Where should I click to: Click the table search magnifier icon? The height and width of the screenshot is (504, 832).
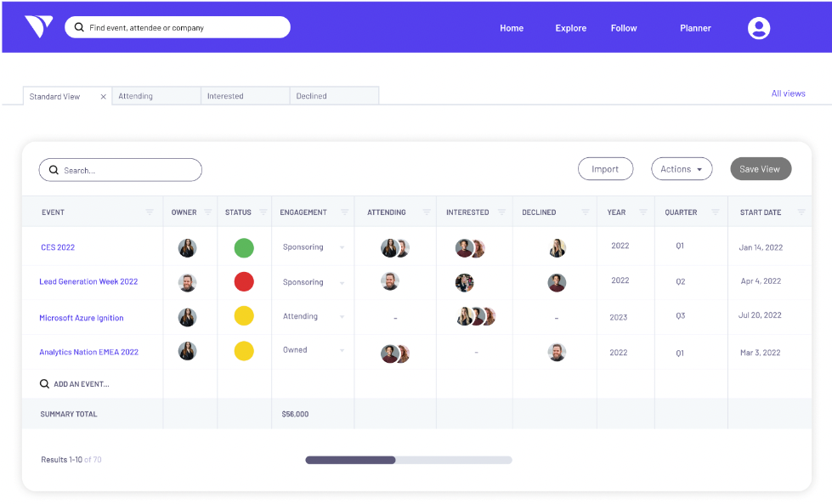click(54, 170)
